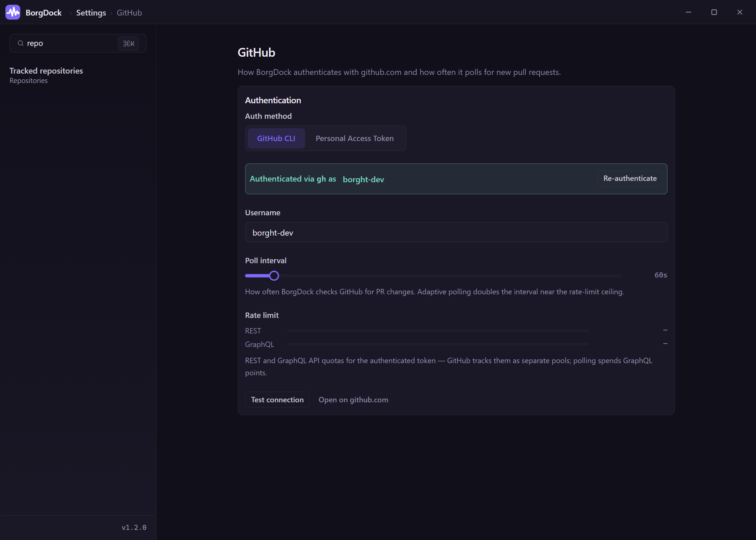Open Settings breadcrumb

(91, 13)
